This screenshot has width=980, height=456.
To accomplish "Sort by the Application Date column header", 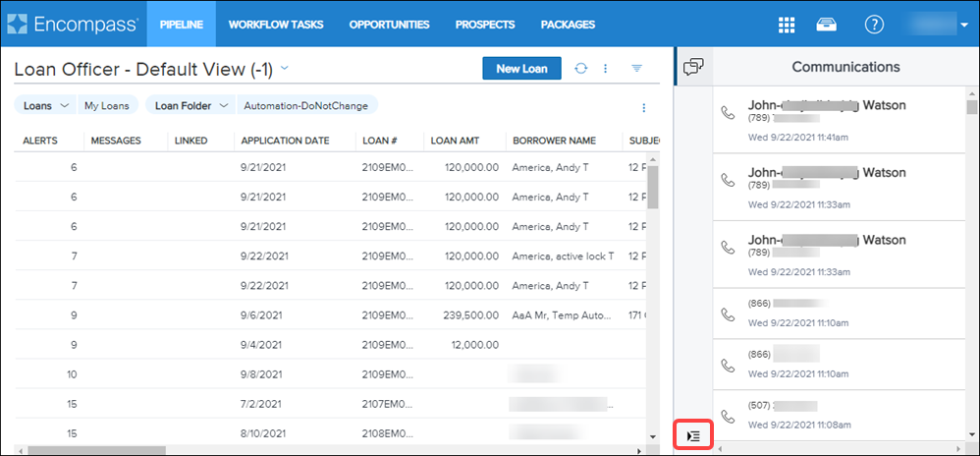I will pos(285,141).
